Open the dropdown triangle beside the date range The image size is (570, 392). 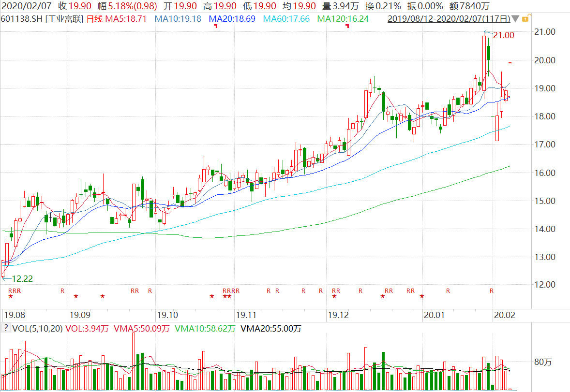click(x=515, y=19)
